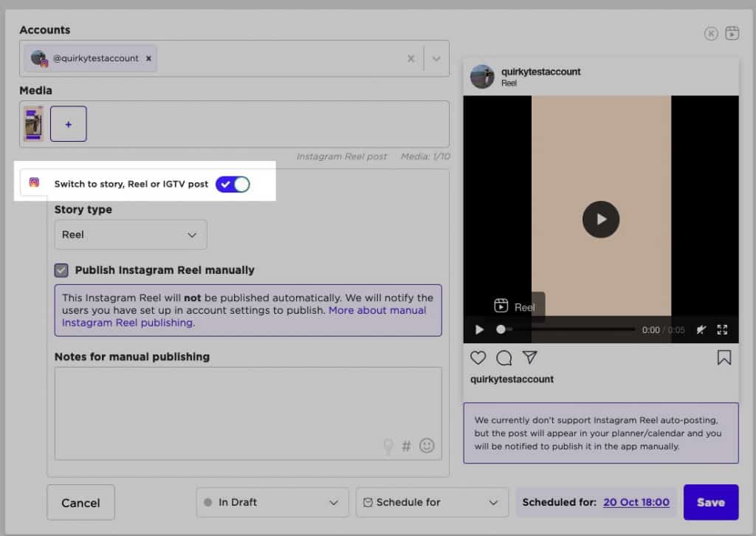756x536 pixels.
Task: Open the 20 Oct 18:00 scheduled date link
Action: tap(636, 502)
